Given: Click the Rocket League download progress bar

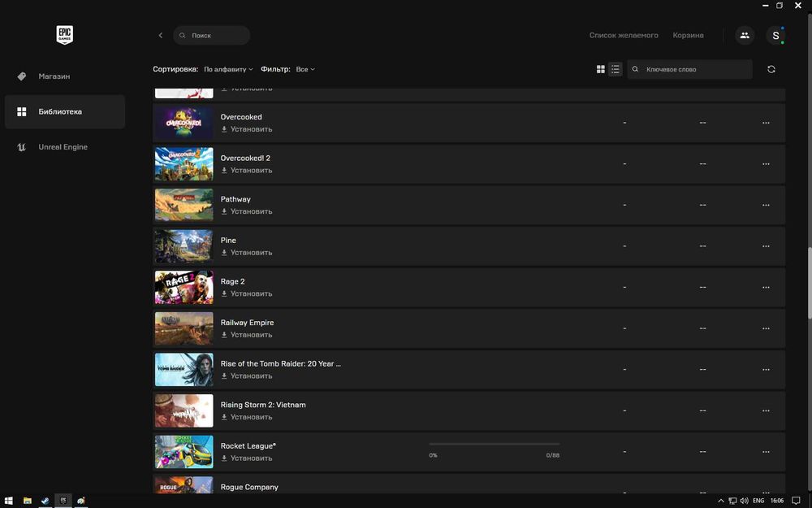Looking at the screenshot, I should point(494,445).
